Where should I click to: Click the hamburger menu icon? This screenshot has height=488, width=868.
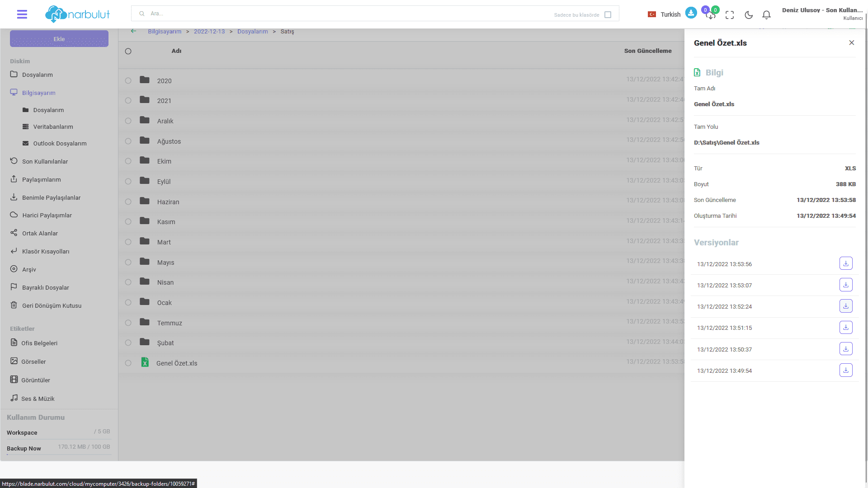pyautogui.click(x=22, y=14)
